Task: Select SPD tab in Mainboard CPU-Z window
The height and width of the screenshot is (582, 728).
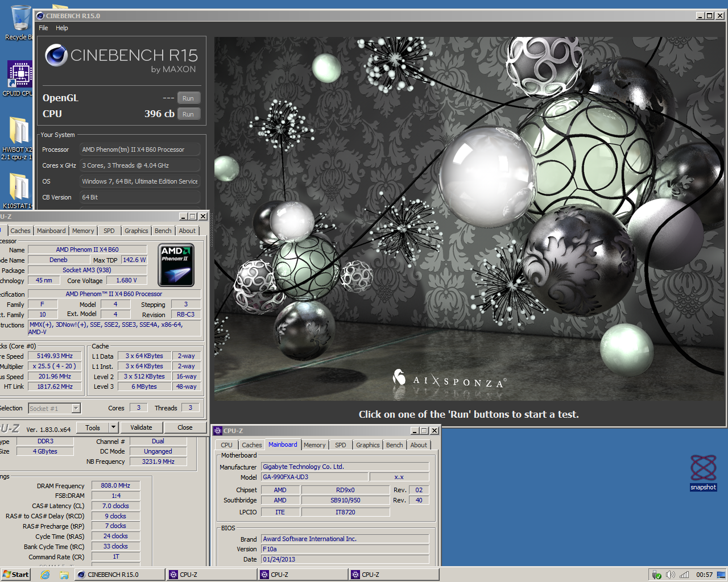Action: click(341, 445)
